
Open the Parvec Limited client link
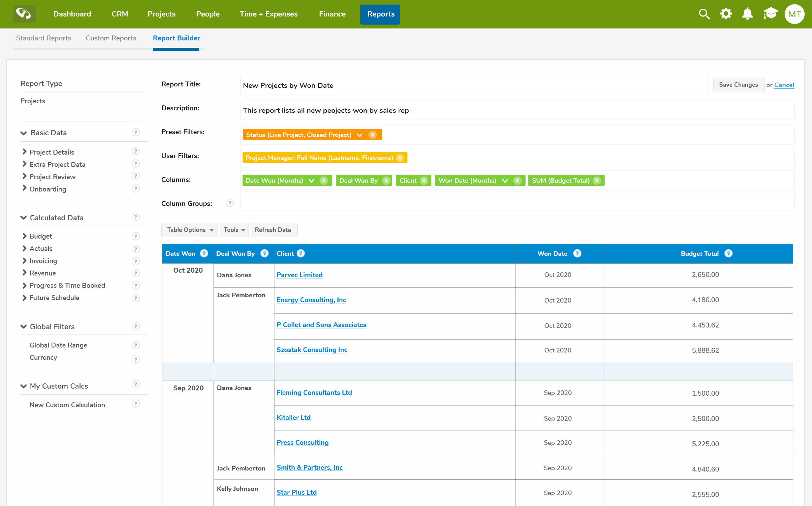(x=299, y=275)
